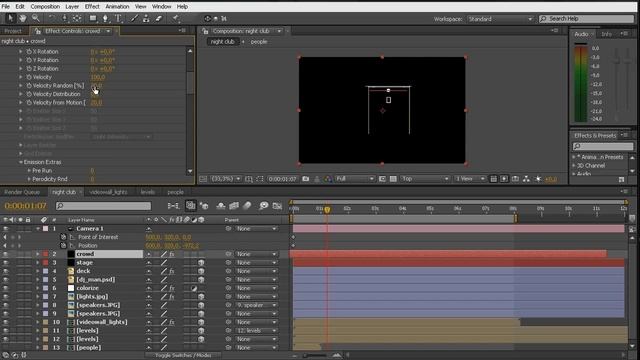Select the Pen tool
Viewport: 640px width, 360px height.
point(105,18)
